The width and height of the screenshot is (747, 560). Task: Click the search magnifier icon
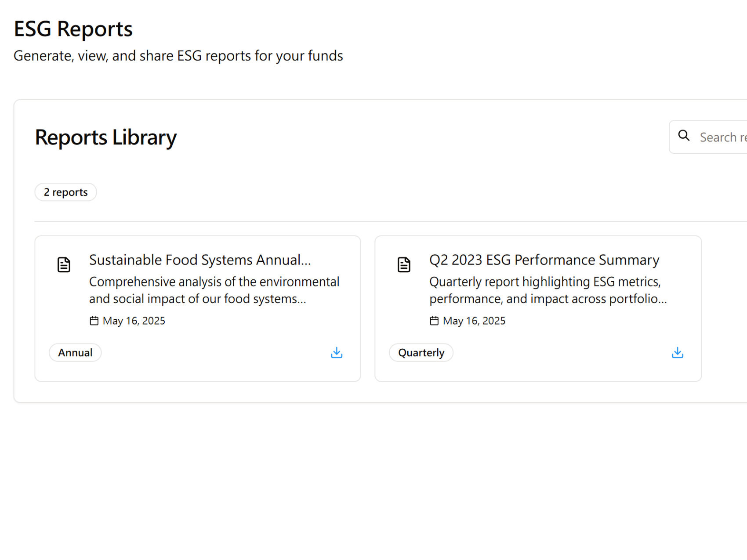(x=684, y=136)
